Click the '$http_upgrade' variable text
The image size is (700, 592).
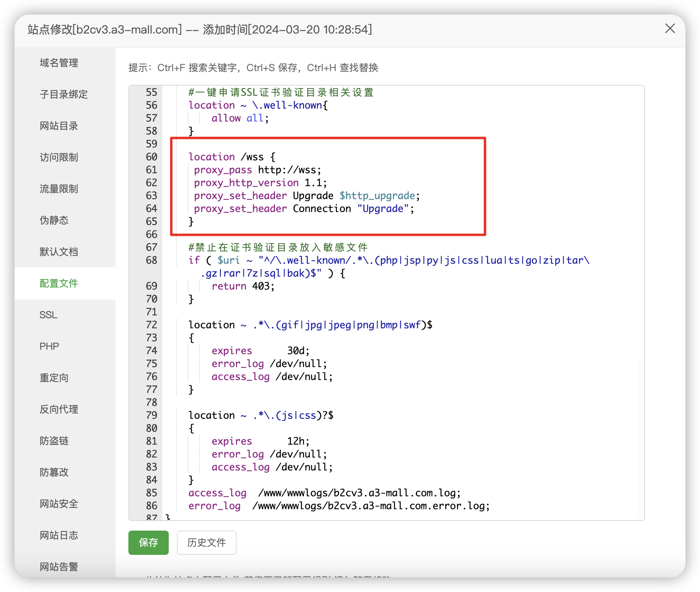pos(377,195)
